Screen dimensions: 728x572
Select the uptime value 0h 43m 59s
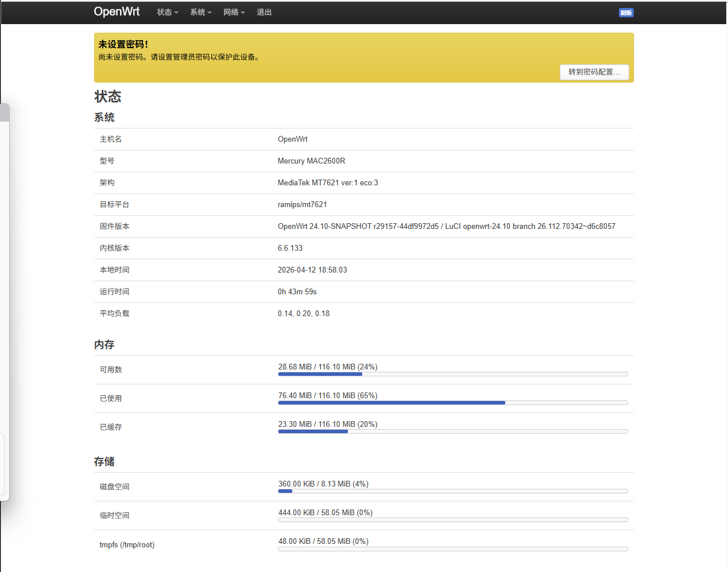[297, 291]
